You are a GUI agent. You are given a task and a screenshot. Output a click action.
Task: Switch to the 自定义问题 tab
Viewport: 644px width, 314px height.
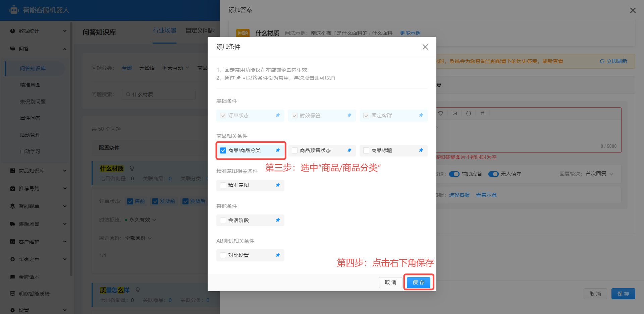coord(200,30)
